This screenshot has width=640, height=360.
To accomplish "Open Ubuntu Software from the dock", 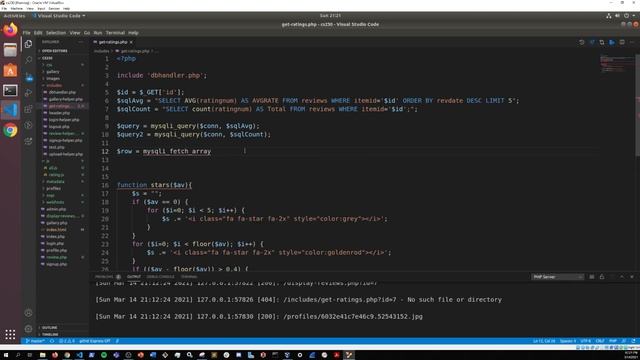I will [x=10, y=70].
